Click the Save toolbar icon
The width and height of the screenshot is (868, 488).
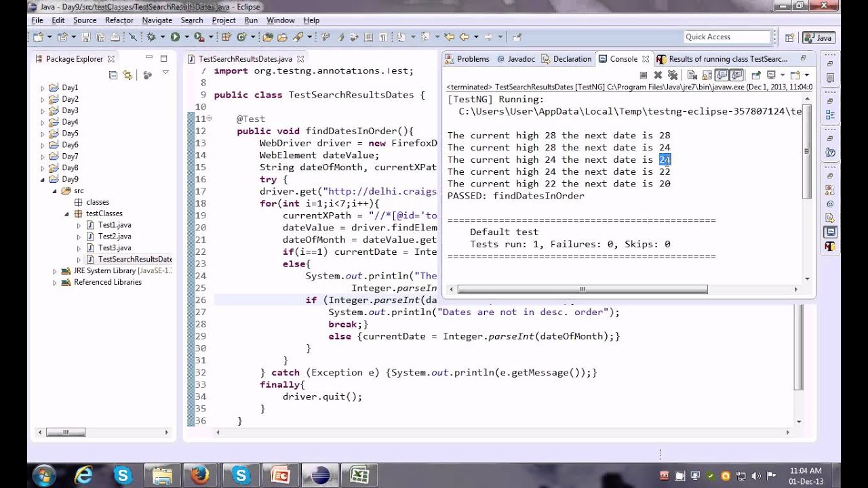click(86, 37)
